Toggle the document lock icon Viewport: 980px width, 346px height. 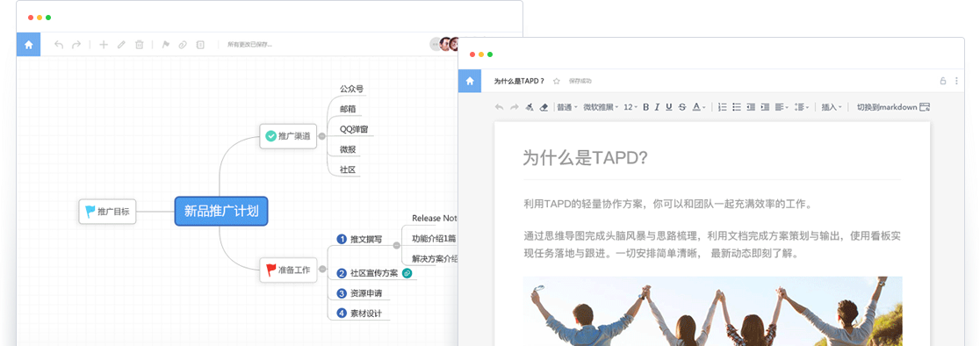[943, 81]
